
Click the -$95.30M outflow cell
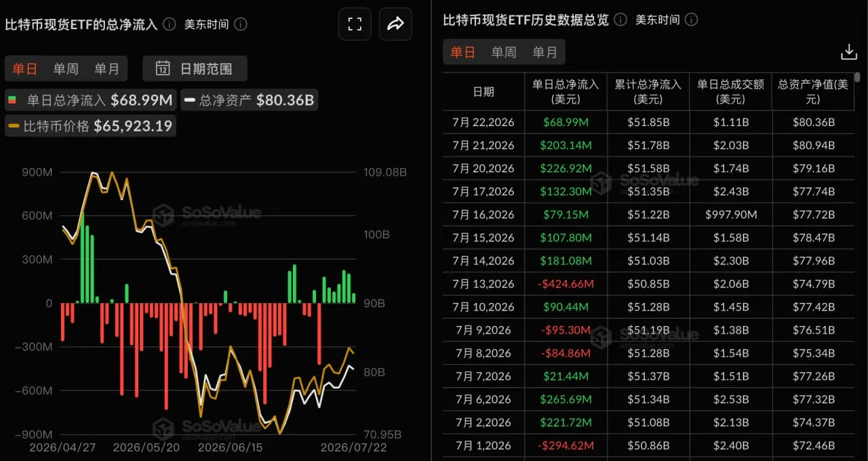566,330
